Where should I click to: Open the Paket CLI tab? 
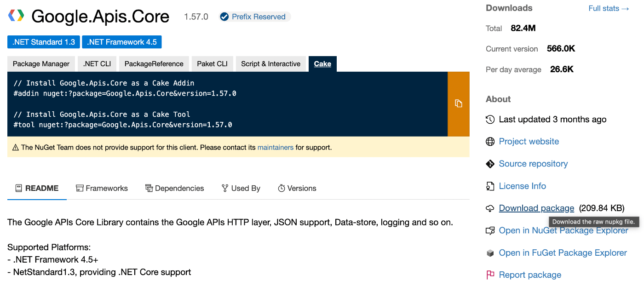212,64
